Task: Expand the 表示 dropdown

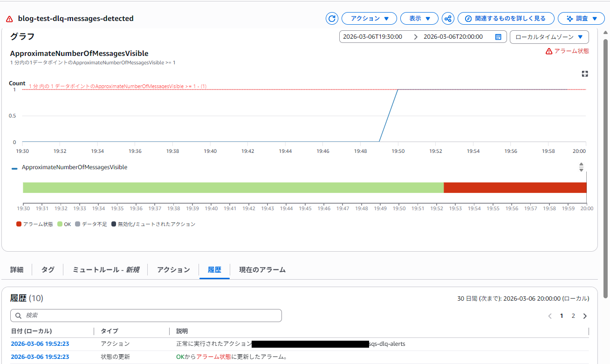Action: [x=419, y=19]
